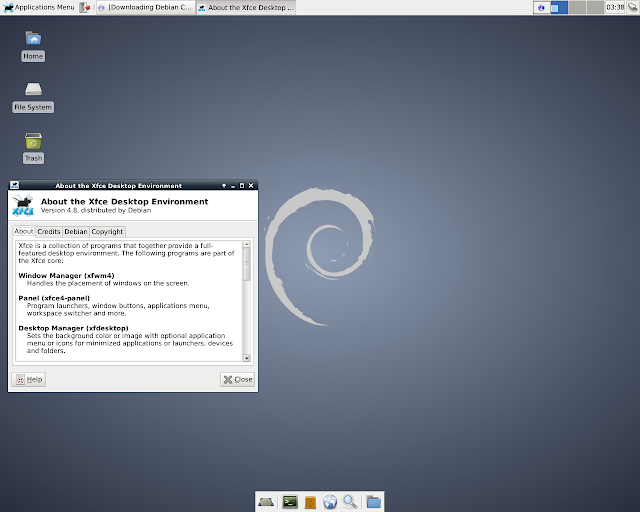Viewport: 640px width, 512px height.
Task: Click the Desktop Manager (xfdesktop) heading
Action: (73, 328)
